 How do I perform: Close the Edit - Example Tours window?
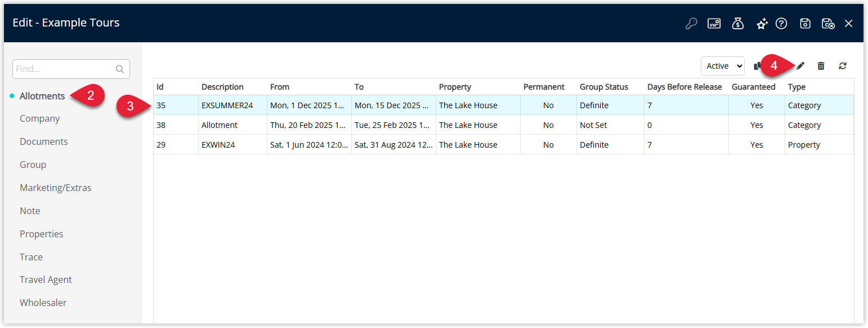(x=849, y=24)
